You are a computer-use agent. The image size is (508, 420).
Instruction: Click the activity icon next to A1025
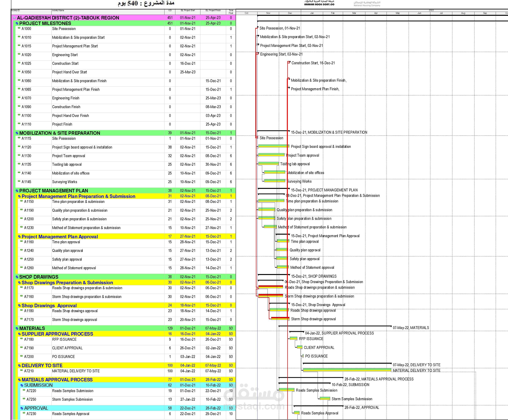(19, 63)
